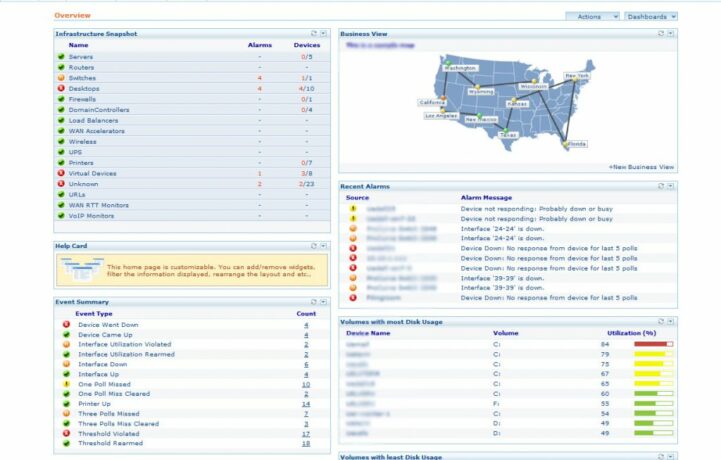Click the +New Business View link

[641, 167]
